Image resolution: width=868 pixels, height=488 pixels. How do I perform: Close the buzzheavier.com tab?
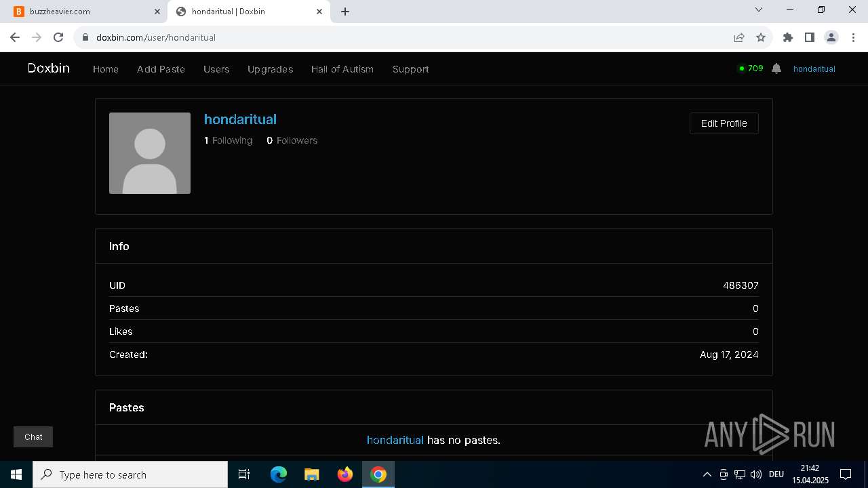coord(157,12)
